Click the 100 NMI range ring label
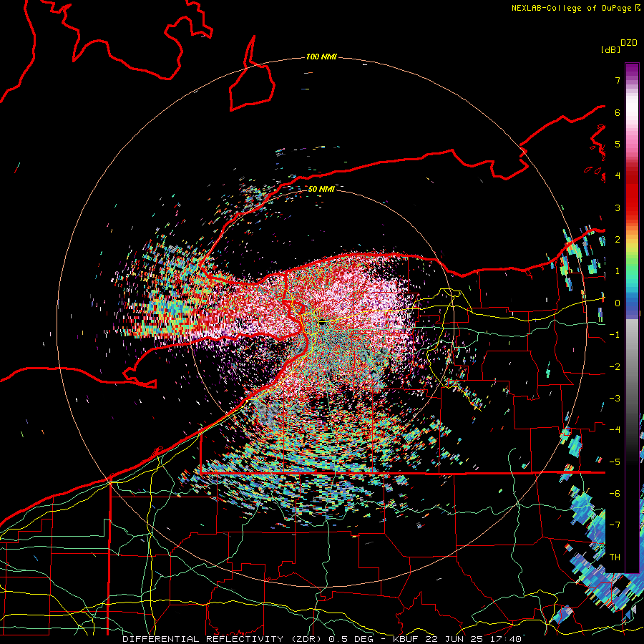This screenshot has width=644, height=644. tap(321, 57)
